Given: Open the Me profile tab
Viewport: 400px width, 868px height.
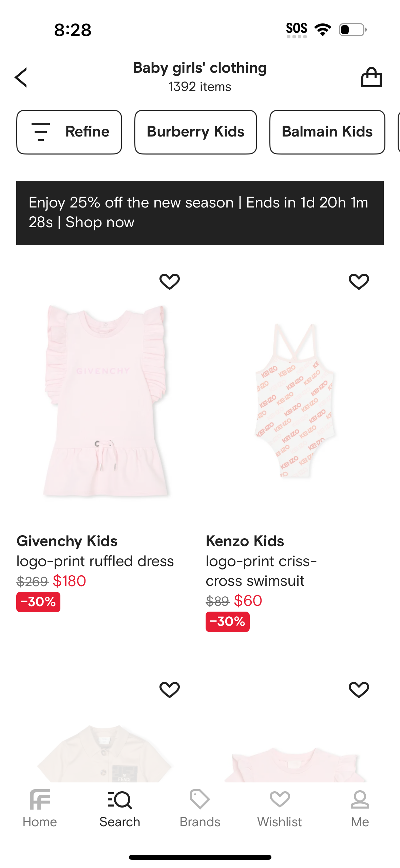Looking at the screenshot, I should (x=360, y=808).
